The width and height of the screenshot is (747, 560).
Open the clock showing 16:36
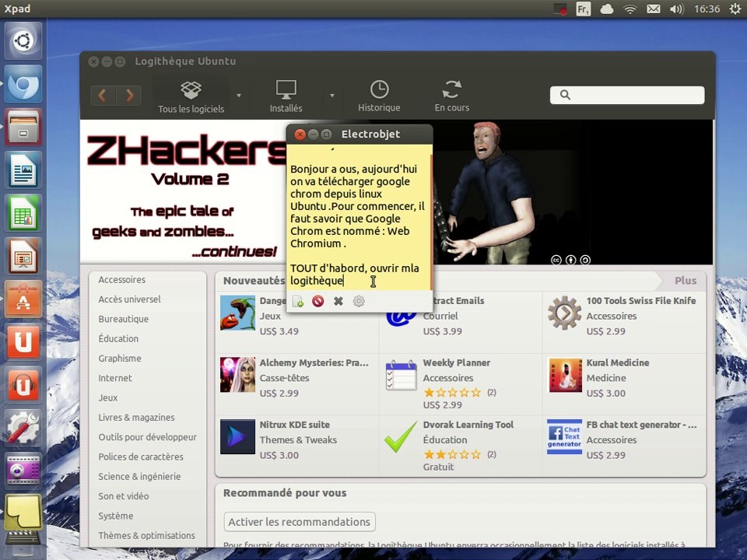click(x=707, y=9)
